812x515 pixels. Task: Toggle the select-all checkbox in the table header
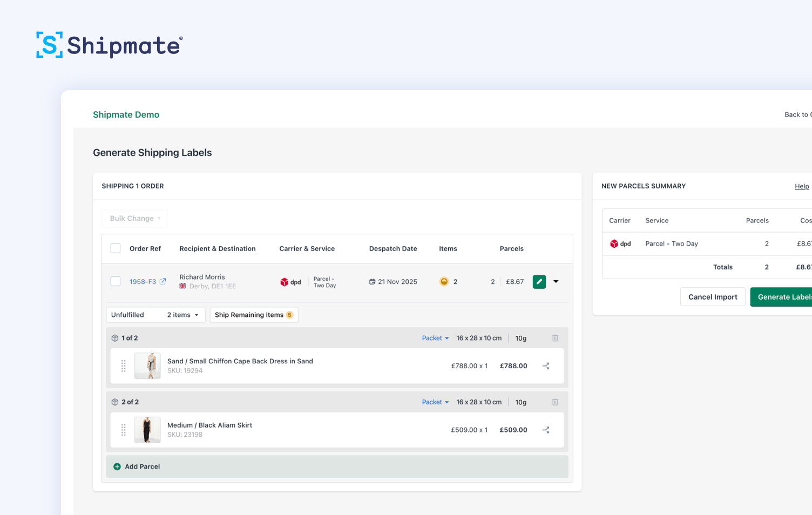(x=115, y=248)
